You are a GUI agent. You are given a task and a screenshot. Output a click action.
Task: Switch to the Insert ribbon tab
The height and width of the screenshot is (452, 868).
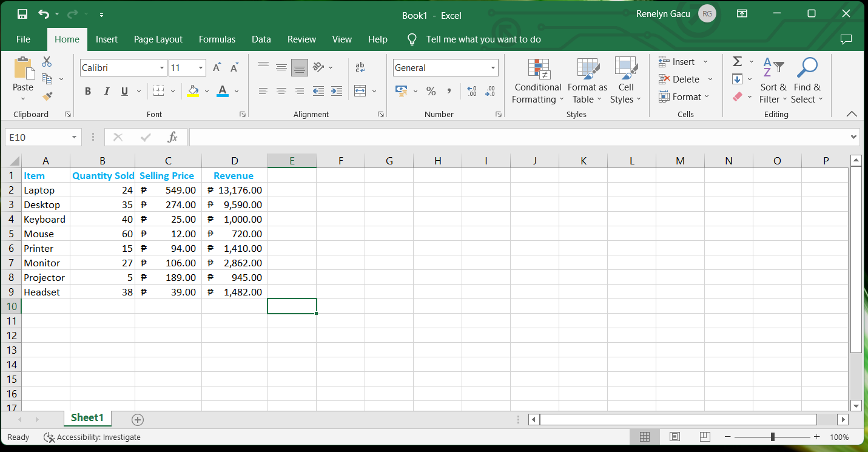pos(107,39)
